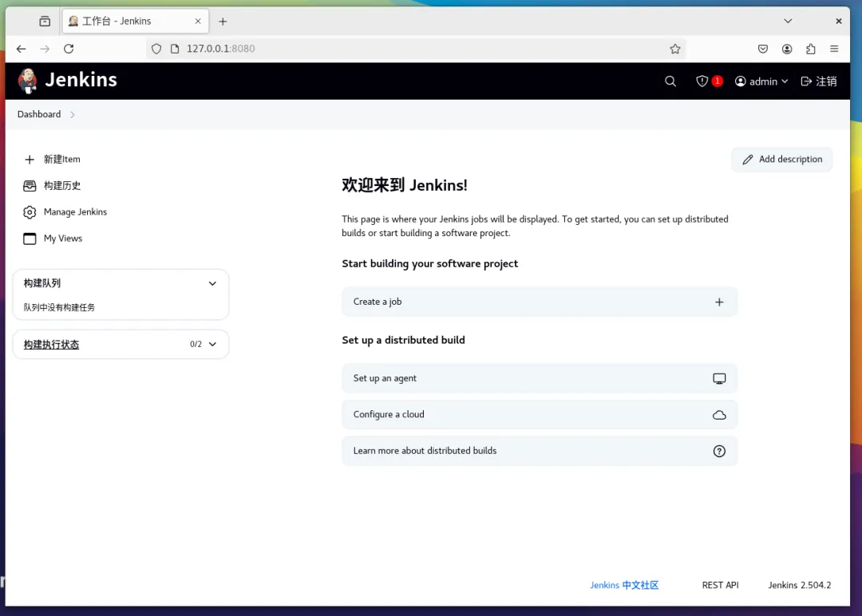Click the 0/2 executor count

tap(196, 345)
